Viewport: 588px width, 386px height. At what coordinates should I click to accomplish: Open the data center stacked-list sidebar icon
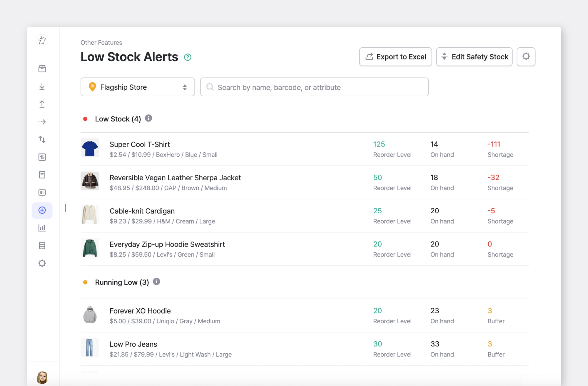coord(42,245)
